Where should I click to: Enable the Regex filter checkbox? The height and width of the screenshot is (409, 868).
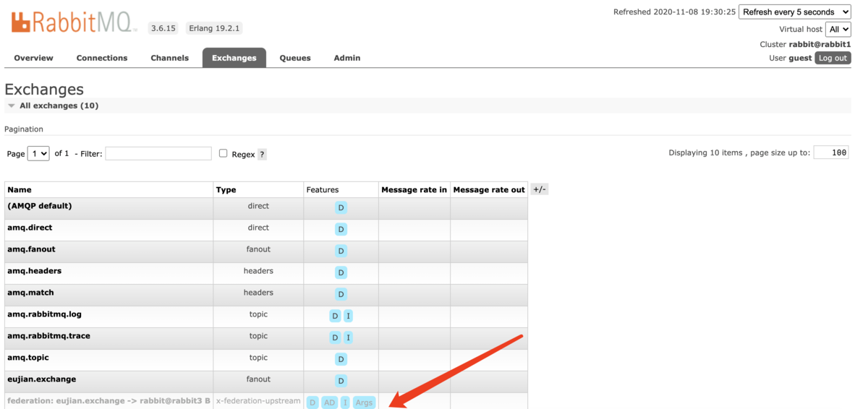pyautogui.click(x=223, y=153)
